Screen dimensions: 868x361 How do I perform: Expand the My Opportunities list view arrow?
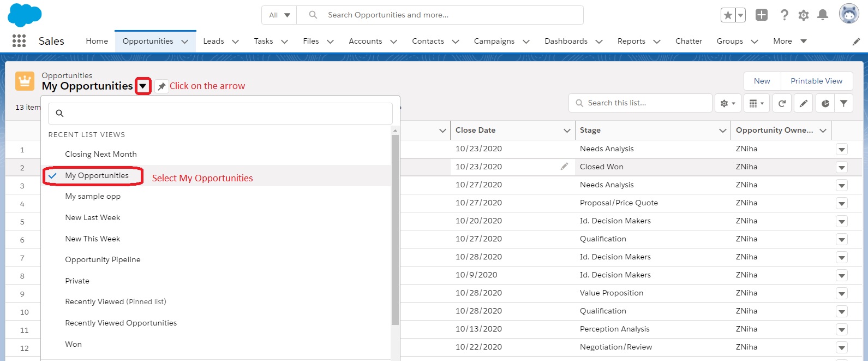[x=143, y=86]
